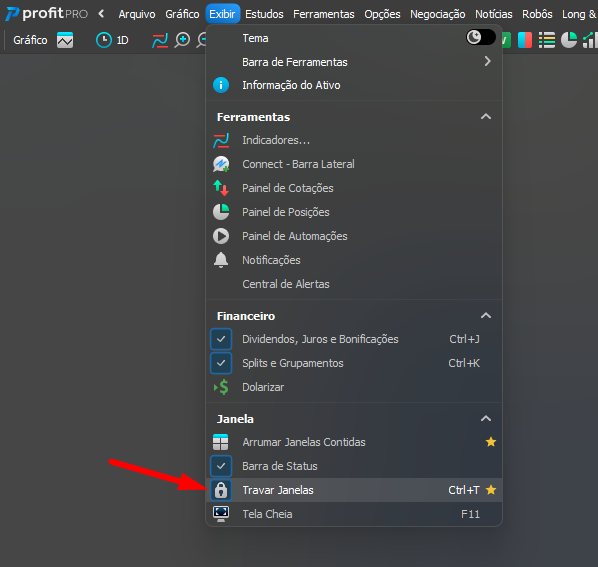This screenshot has height=567, width=598.
Task: Uncheck Splits e Grupamentos checkbox
Action: (x=221, y=363)
